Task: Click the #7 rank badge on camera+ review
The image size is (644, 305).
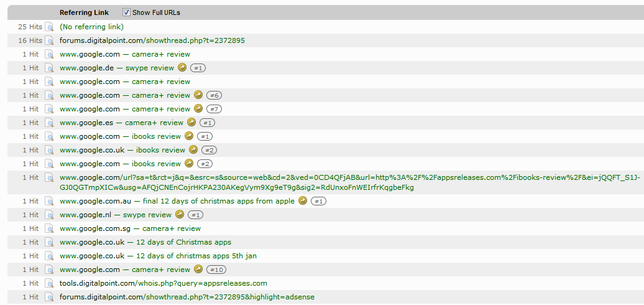Action: [214, 109]
